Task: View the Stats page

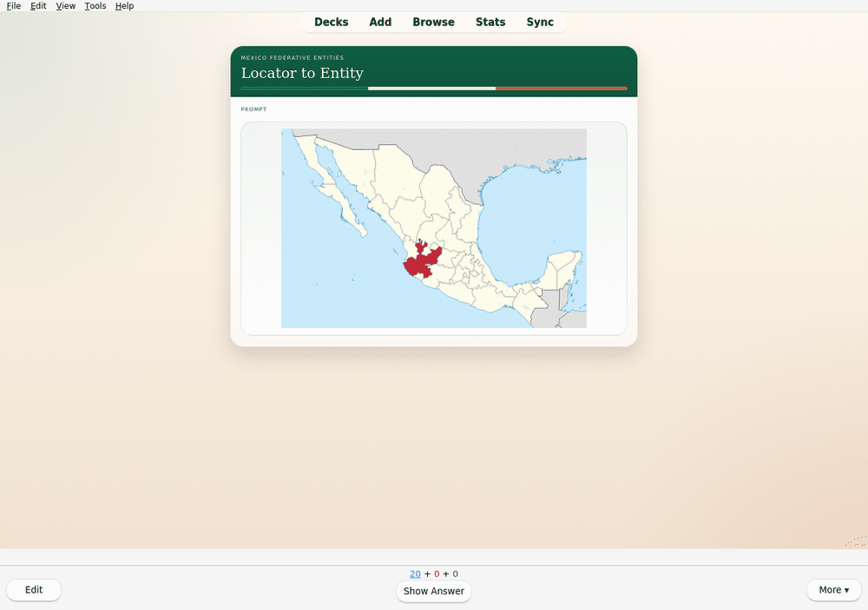Action: click(x=490, y=23)
